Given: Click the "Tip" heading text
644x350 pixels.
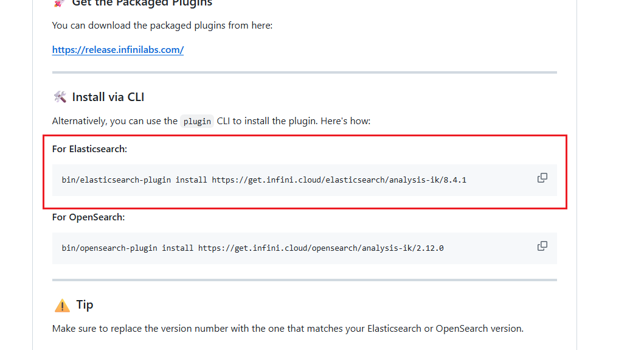Looking at the screenshot, I should tap(85, 305).
